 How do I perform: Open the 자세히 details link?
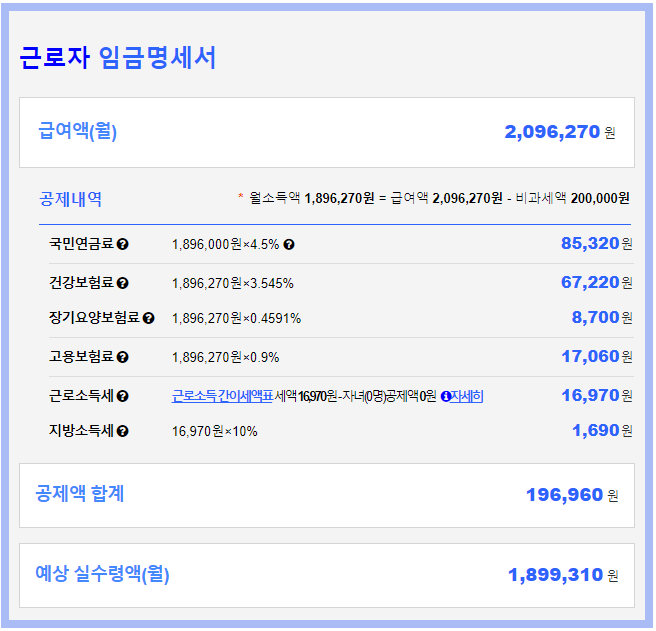click(x=467, y=397)
